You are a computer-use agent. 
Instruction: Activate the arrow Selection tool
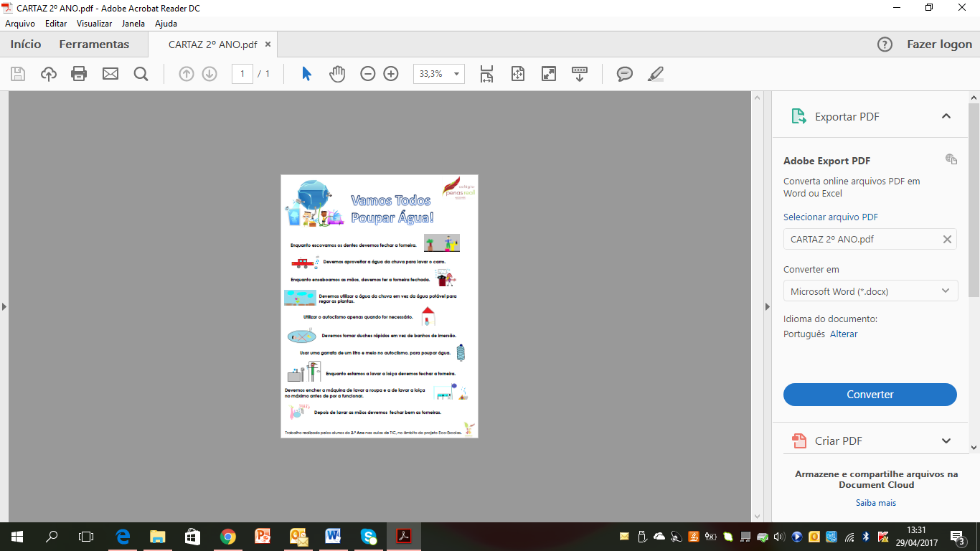click(x=307, y=74)
